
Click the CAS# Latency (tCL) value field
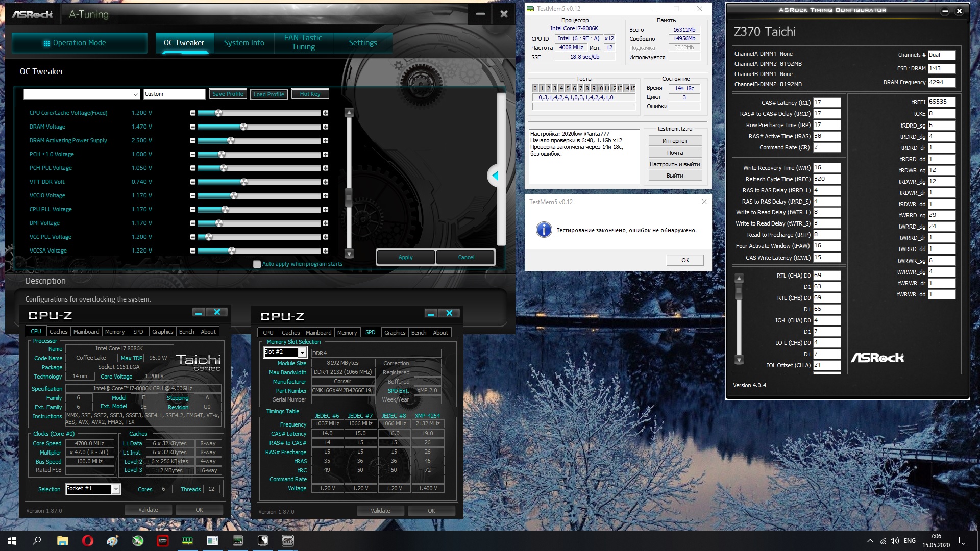click(x=826, y=102)
